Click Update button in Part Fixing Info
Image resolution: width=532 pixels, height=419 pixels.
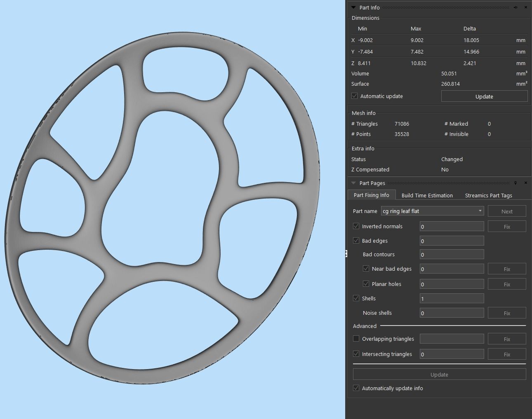tap(439, 375)
